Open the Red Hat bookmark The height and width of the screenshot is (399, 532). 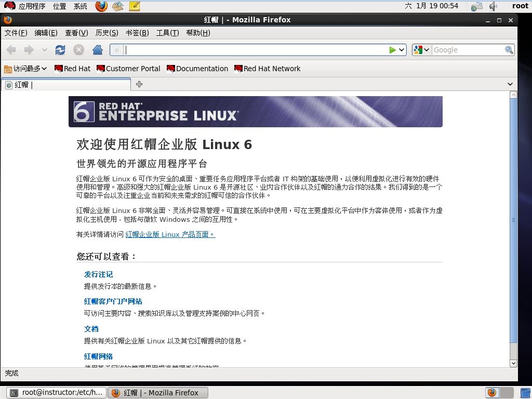[73, 69]
